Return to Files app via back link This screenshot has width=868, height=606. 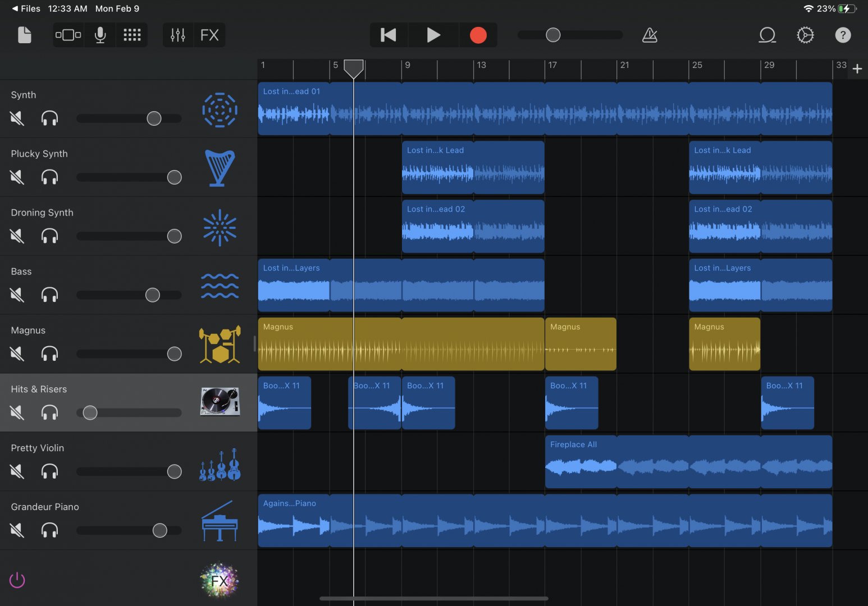click(26, 8)
